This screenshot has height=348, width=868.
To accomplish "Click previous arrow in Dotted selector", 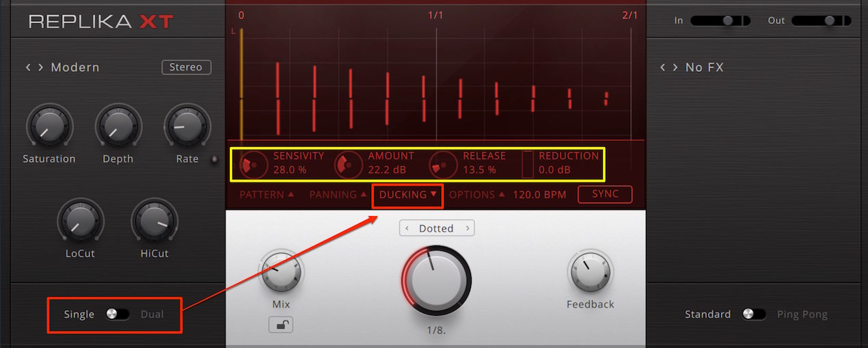I will tap(407, 228).
